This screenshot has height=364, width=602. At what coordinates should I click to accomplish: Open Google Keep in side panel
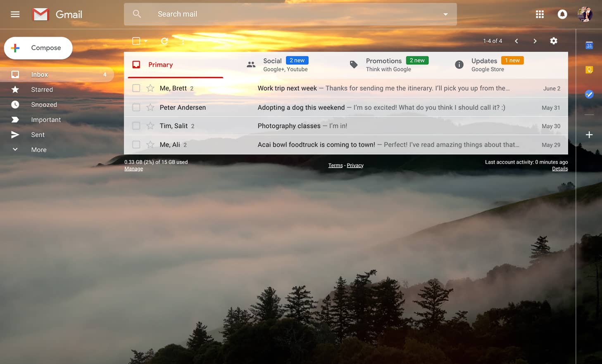tap(589, 70)
